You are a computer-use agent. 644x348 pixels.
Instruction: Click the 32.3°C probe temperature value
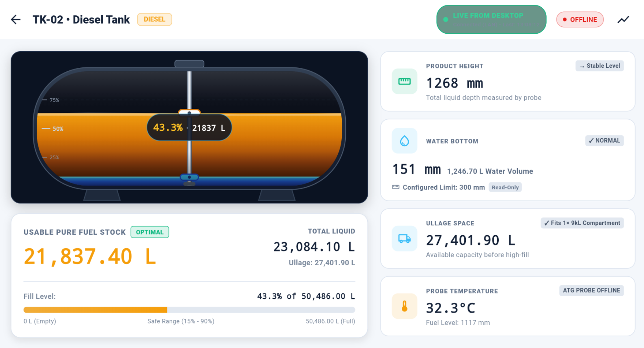[x=450, y=308]
